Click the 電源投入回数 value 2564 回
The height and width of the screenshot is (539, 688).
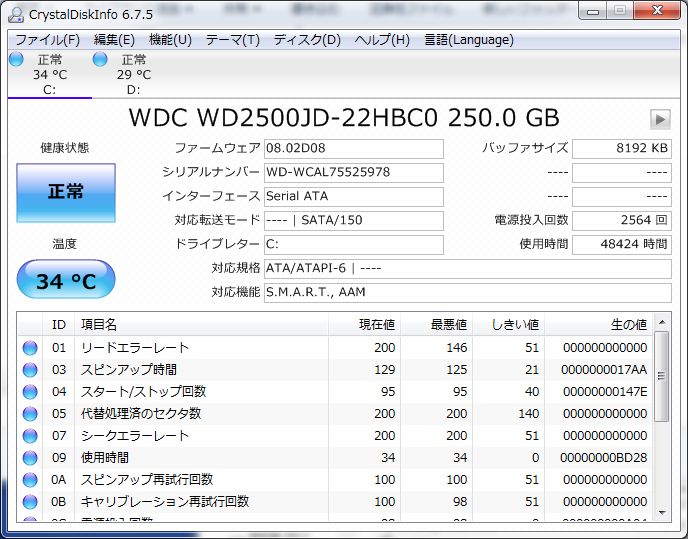[622, 220]
